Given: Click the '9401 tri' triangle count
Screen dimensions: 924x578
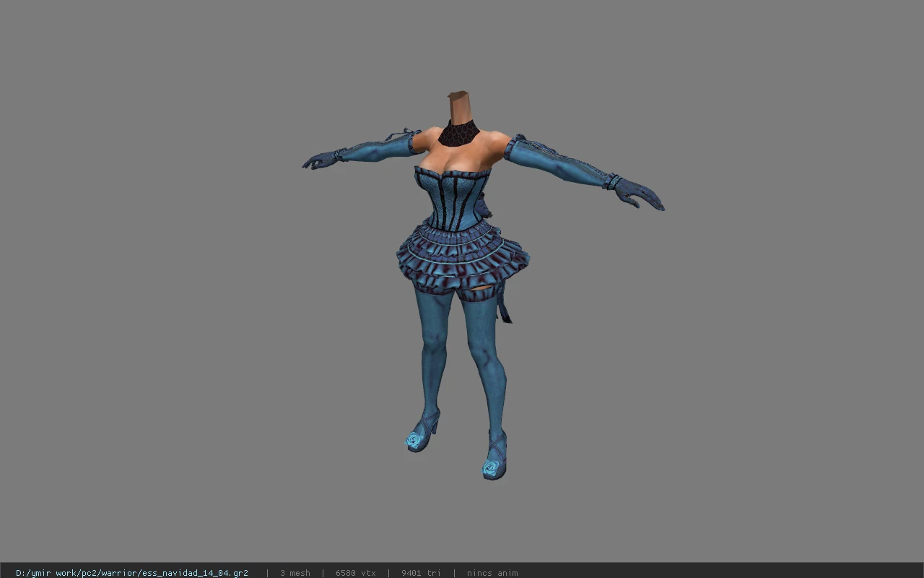Looking at the screenshot, I should click(x=421, y=573).
